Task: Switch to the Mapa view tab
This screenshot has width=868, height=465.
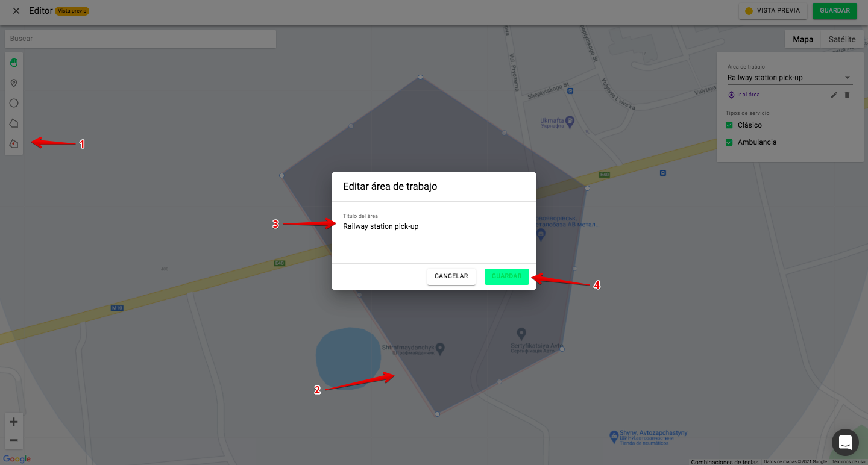Action: (803, 39)
